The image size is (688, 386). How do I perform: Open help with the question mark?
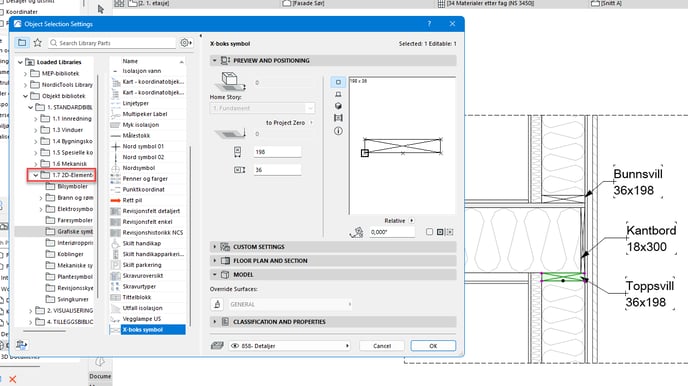[429, 24]
